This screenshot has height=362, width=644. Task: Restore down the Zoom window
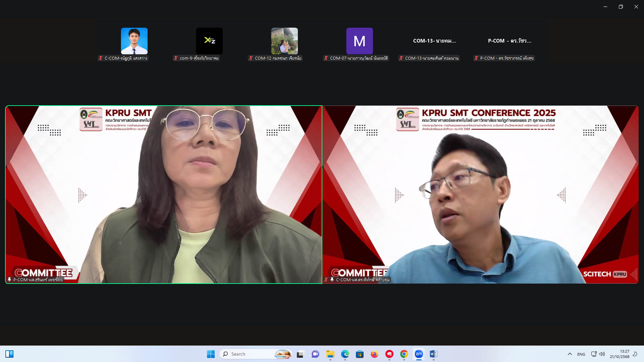pyautogui.click(x=621, y=7)
